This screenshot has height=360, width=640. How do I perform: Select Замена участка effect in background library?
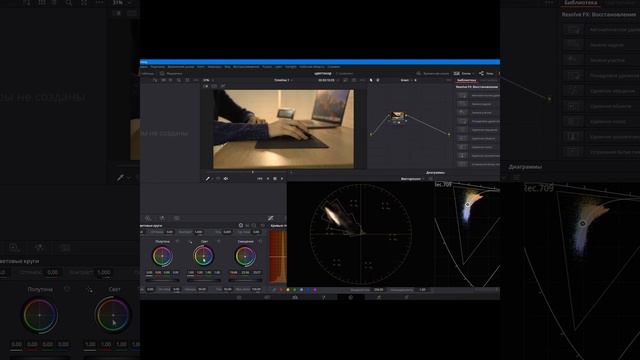599,60
